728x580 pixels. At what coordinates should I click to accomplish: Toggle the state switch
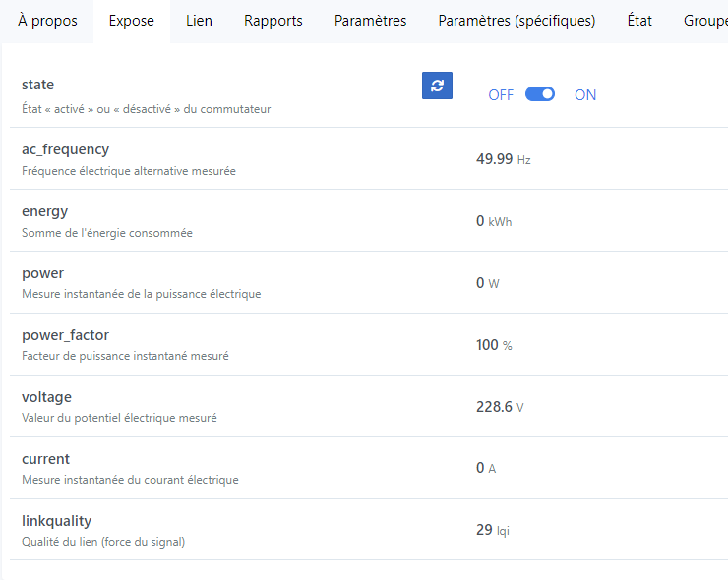tap(540, 94)
